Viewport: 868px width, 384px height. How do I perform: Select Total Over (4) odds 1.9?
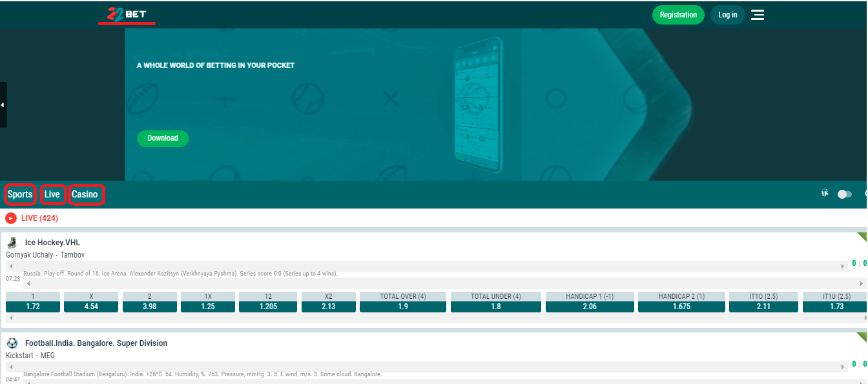point(403,307)
